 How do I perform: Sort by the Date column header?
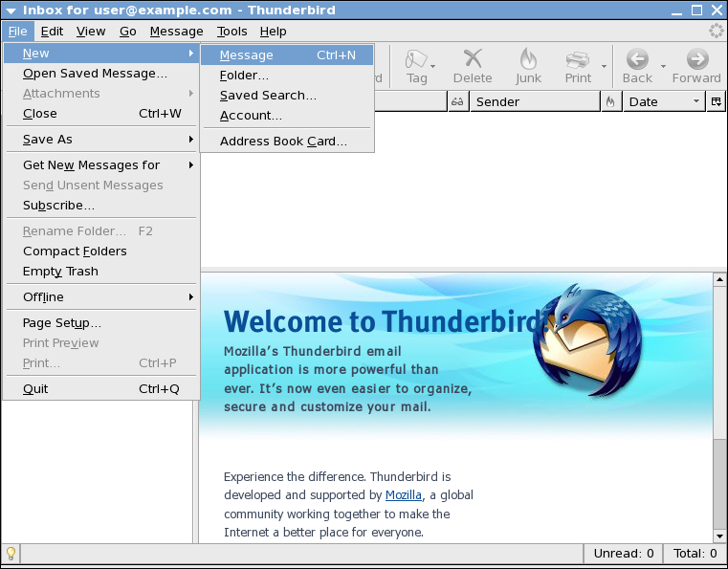(663, 101)
